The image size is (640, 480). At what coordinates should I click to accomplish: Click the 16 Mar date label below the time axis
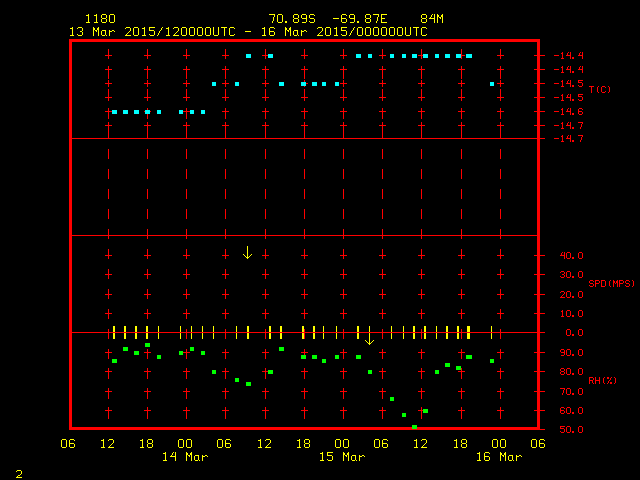497,457
